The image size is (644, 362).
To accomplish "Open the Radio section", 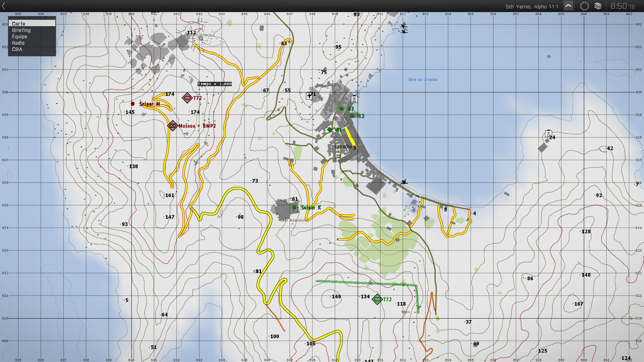I will pyautogui.click(x=18, y=43).
